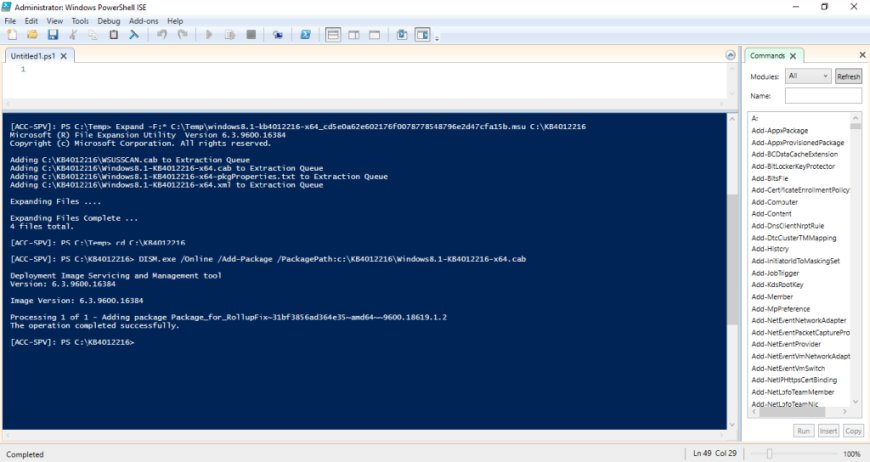Focus the Name search field
The image size is (870, 462).
823,96
